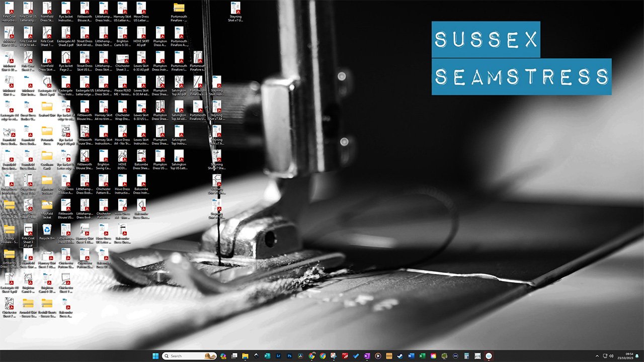
Task: Open the Arundel Skirt folder
Action: point(28,309)
